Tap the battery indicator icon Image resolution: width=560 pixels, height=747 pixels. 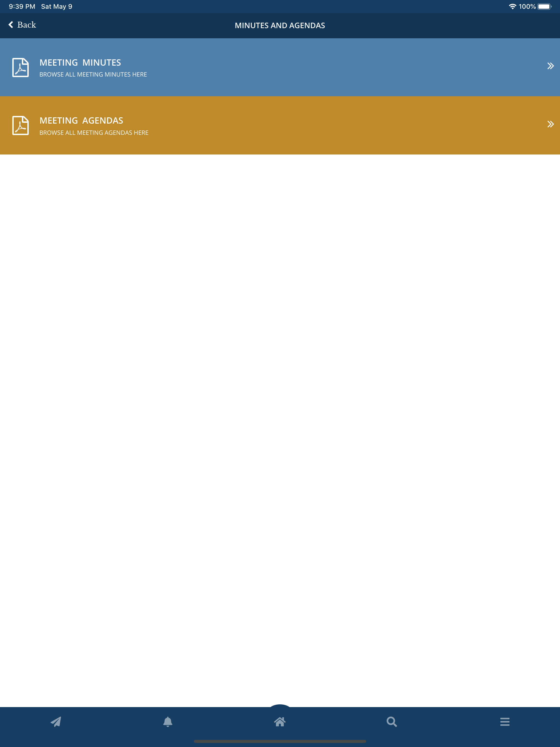(544, 6)
